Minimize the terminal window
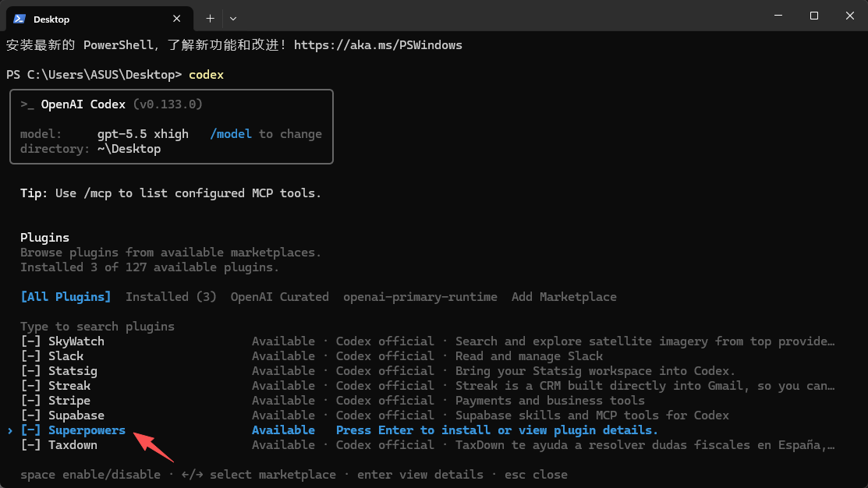 tap(778, 16)
